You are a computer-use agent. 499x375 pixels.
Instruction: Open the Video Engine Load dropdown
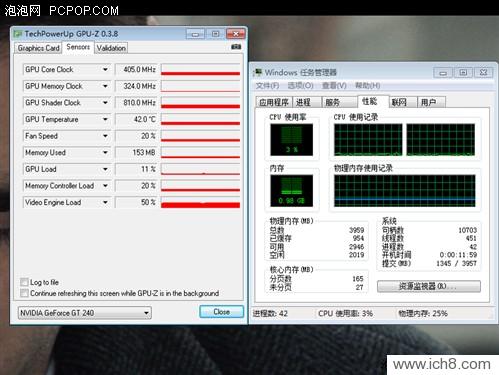(x=105, y=202)
